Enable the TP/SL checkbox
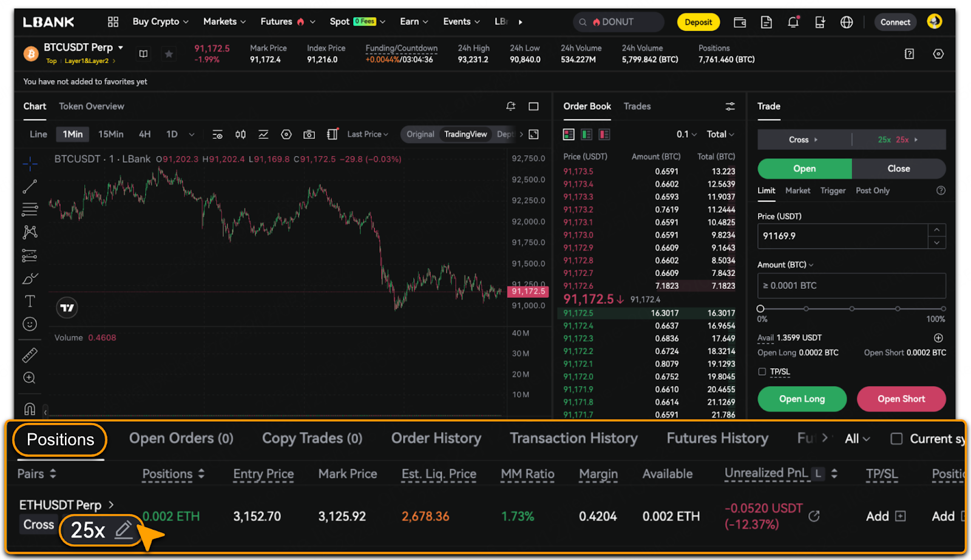The width and height of the screenshot is (971, 560). [762, 371]
